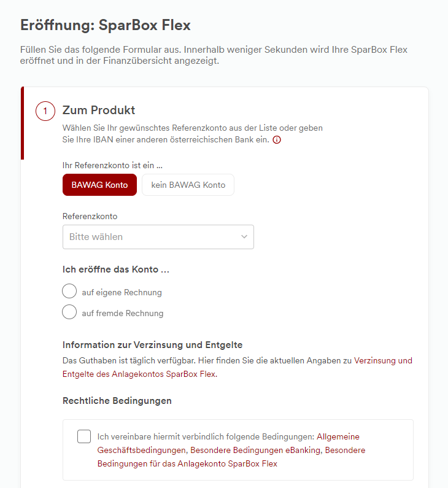Click the 'Eröffnung: SparBox Flex' page title

[106, 25]
